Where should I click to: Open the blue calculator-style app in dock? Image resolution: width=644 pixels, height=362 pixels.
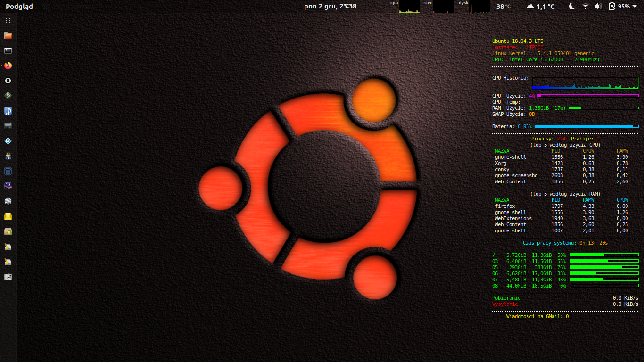pos(8,171)
